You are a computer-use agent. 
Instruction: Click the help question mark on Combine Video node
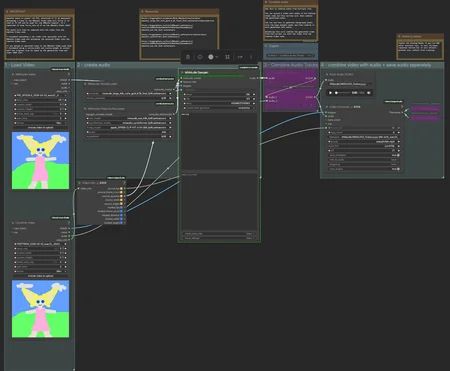coord(69,223)
